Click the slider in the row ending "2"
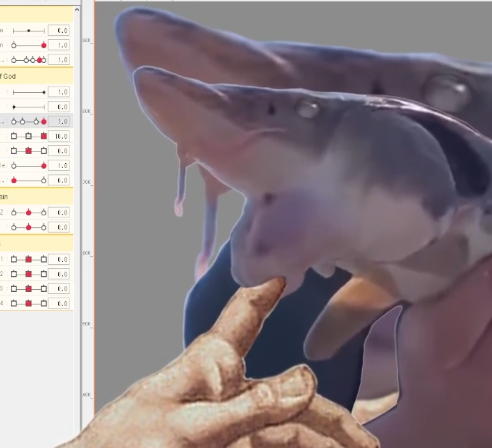 coord(29,274)
